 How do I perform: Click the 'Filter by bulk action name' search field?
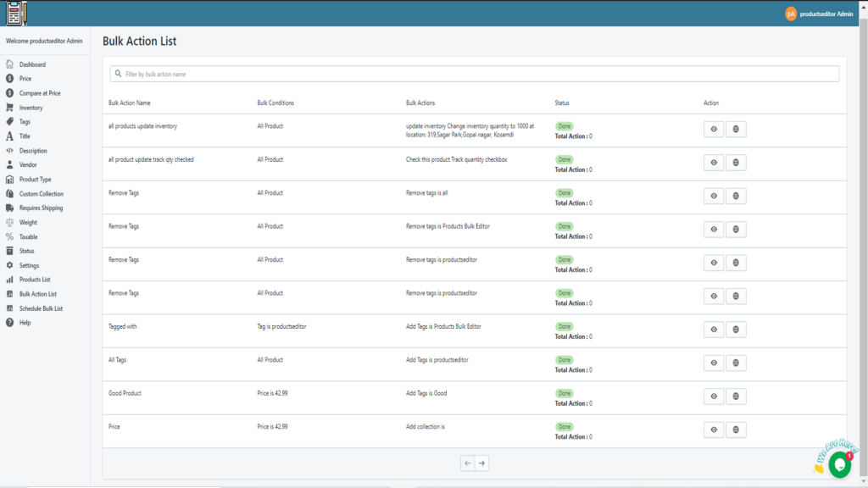(475, 74)
